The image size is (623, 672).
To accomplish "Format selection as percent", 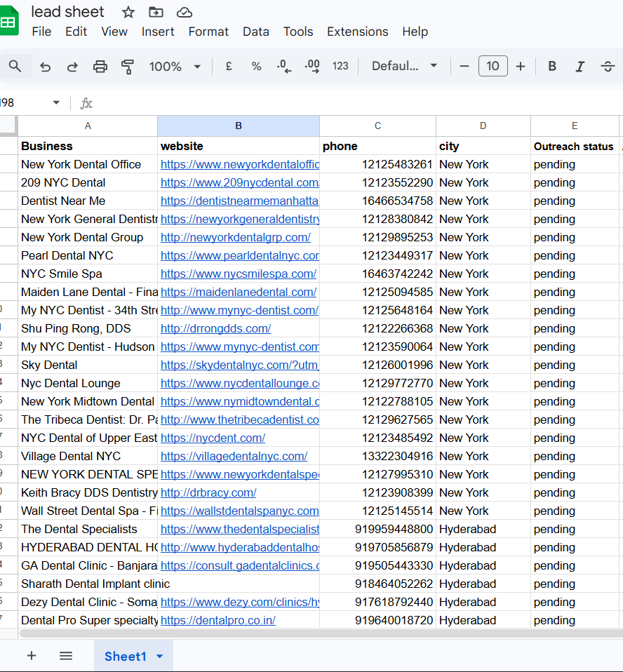I will point(256,66).
